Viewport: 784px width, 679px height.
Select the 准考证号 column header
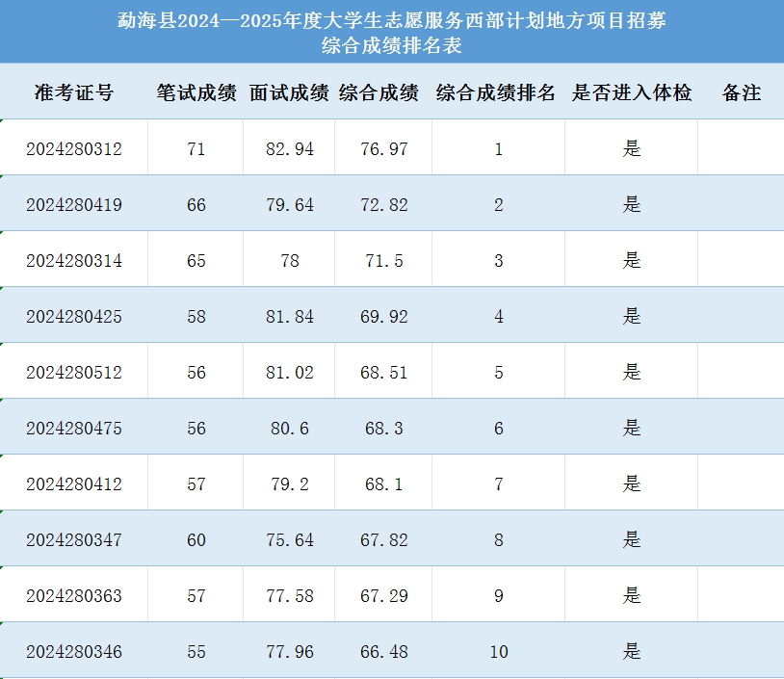[73, 93]
